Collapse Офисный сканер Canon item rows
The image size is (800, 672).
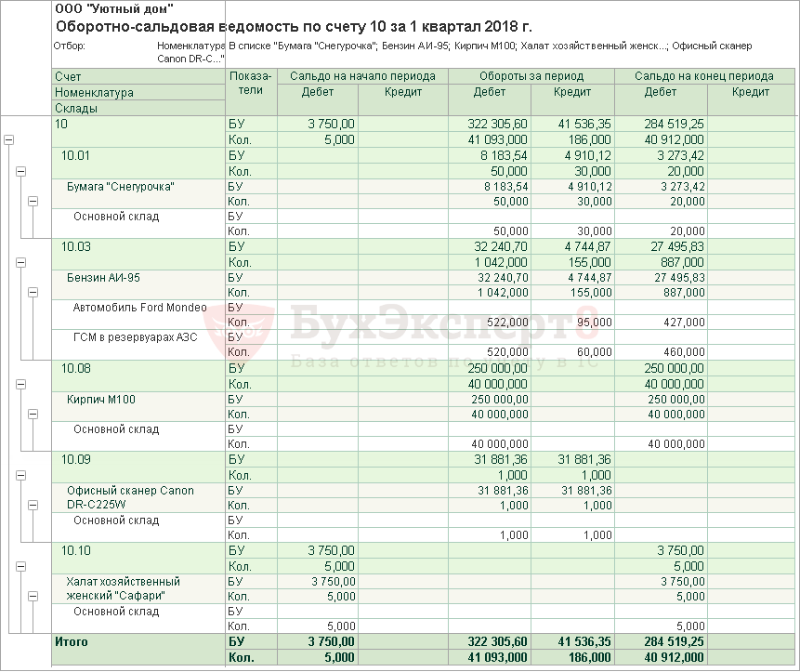(x=33, y=505)
